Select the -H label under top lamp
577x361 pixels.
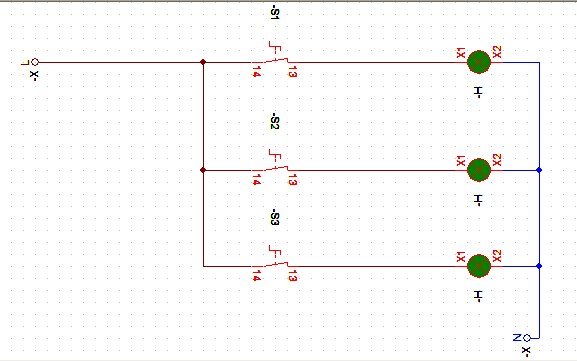tap(478, 92)
